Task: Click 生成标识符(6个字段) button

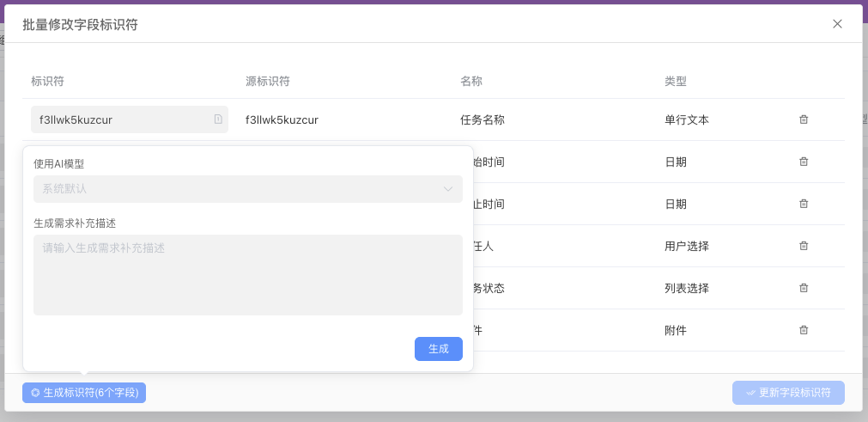Action: (84, 393)
